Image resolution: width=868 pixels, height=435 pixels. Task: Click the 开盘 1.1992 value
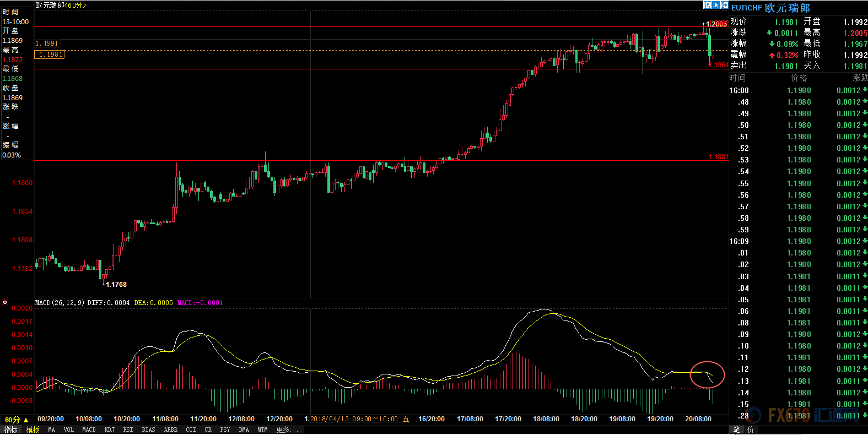(855, 22)
